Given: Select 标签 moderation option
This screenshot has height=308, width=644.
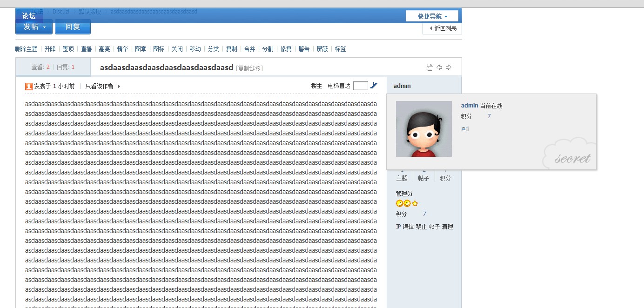Looking at the screenshot, I should tap(340, 49).
